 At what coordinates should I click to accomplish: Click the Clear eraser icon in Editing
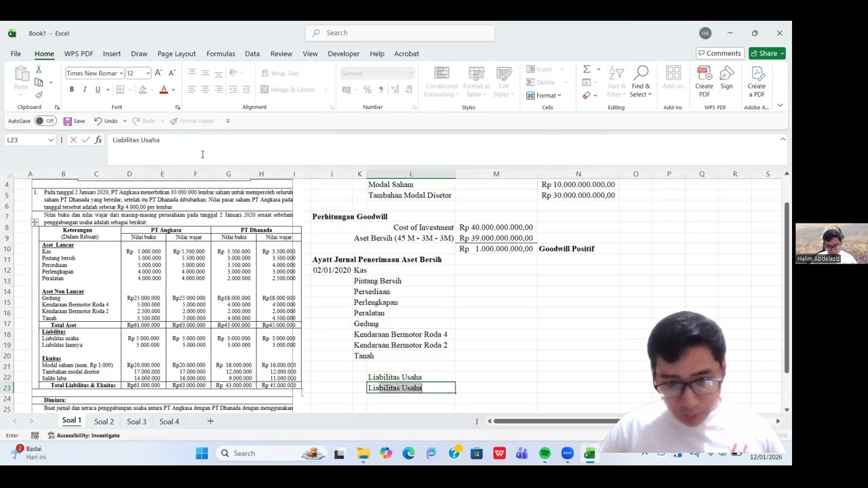(x=587, y=96)
